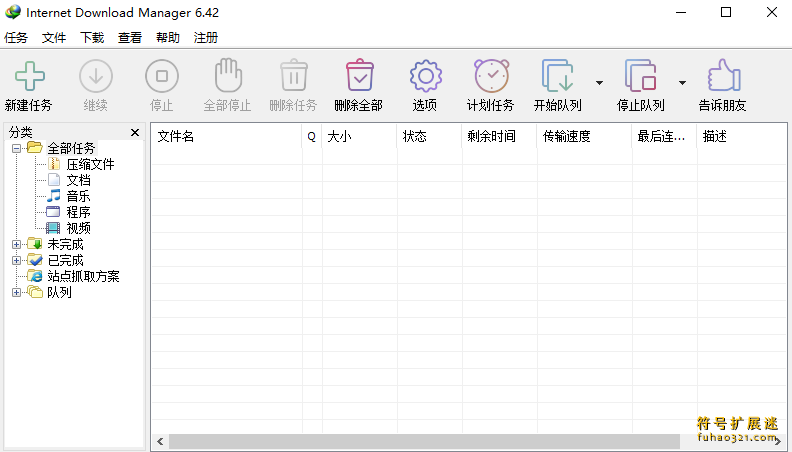Viewport: 792px width, 452px height.
Task: Open dropdown arrow beside 开始队列
Action: click(x=599, y=83)
